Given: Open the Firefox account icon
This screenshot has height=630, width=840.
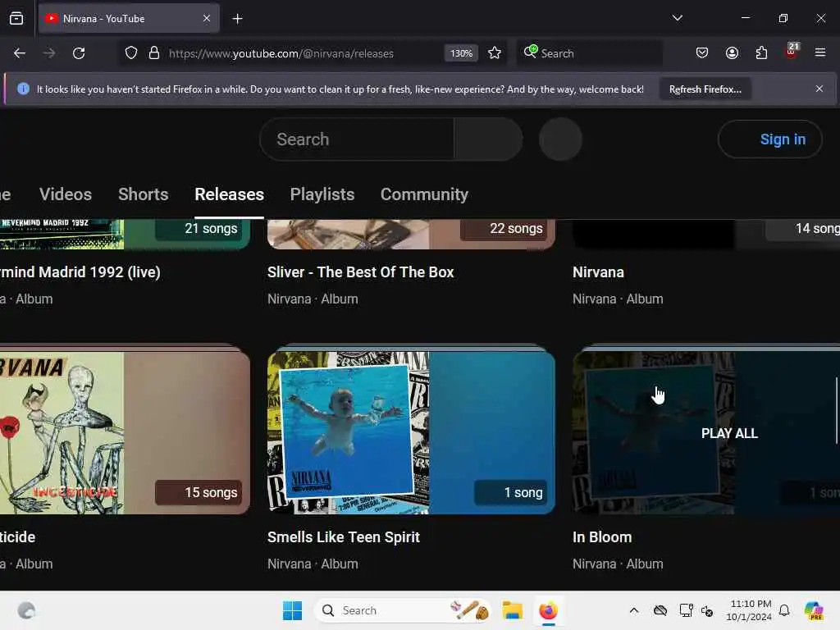Looking at the screenshot, I should (x=732, y=53).
